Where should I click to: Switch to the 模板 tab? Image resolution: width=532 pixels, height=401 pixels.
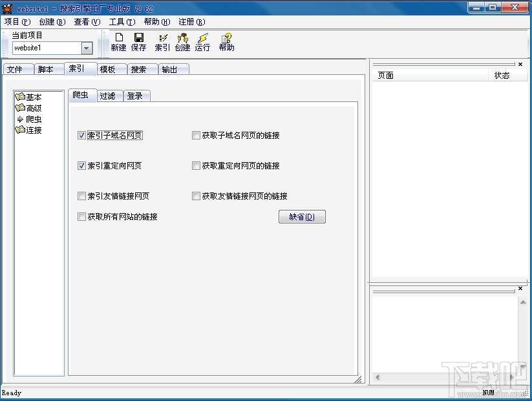(x=112, y=70)
